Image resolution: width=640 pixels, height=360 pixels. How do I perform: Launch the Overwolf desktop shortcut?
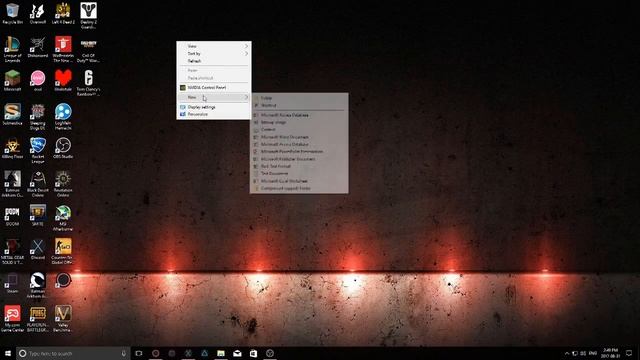pos(38,13)
